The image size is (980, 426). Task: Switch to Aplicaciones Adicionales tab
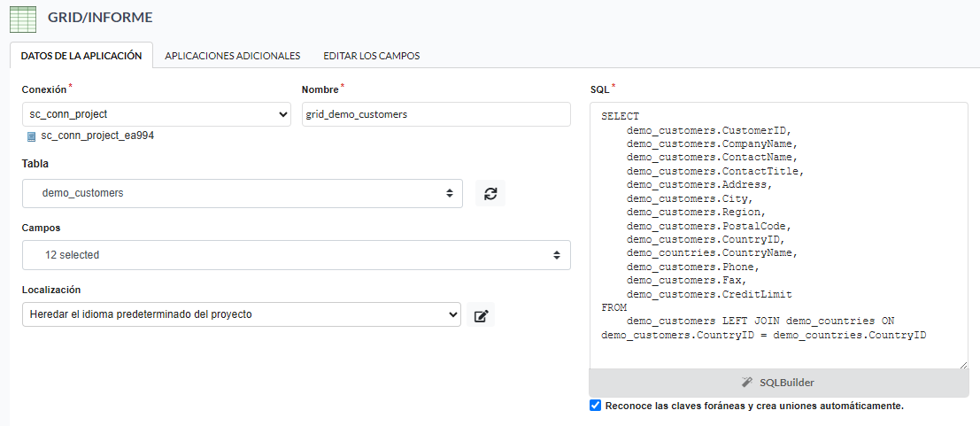[x=233, y=56]
